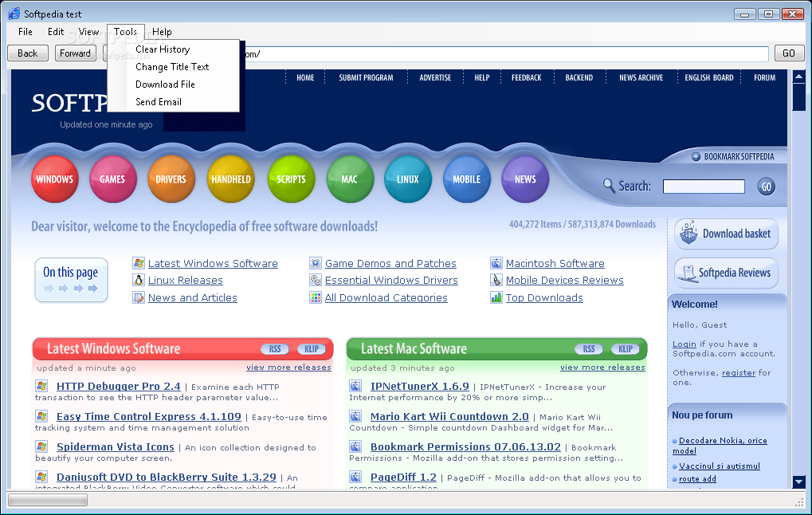Click the Mac icon beside IPNetTunerX
Screen dimensions: 812x515
pos(355,386)
